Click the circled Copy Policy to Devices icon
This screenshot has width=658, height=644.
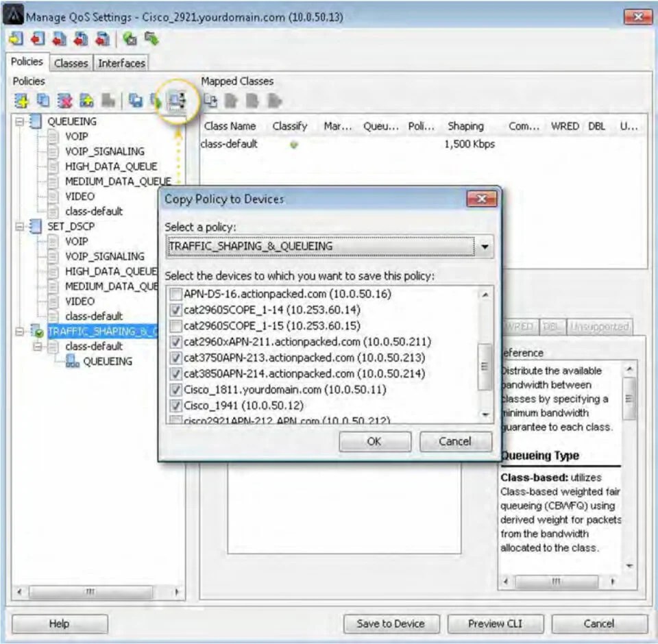click(x=177, y=101)
